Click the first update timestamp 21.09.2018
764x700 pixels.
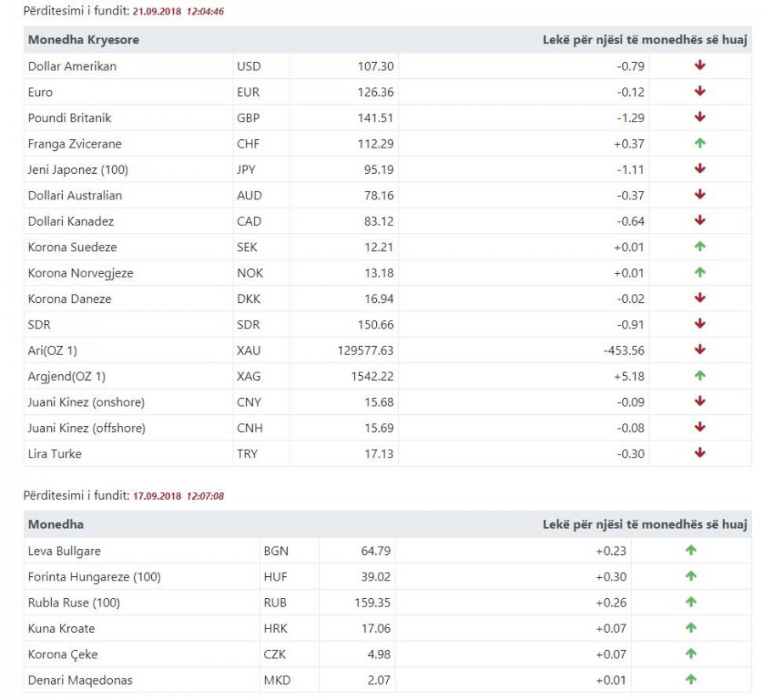(x=157, y=11)
